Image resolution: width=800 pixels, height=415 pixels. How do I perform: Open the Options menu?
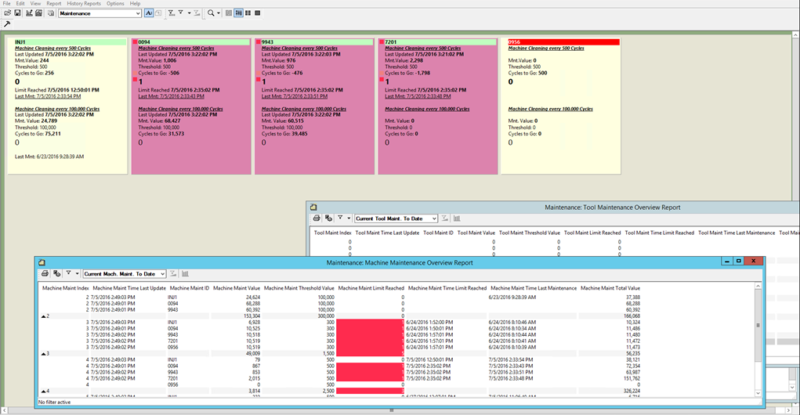[115, 3]
